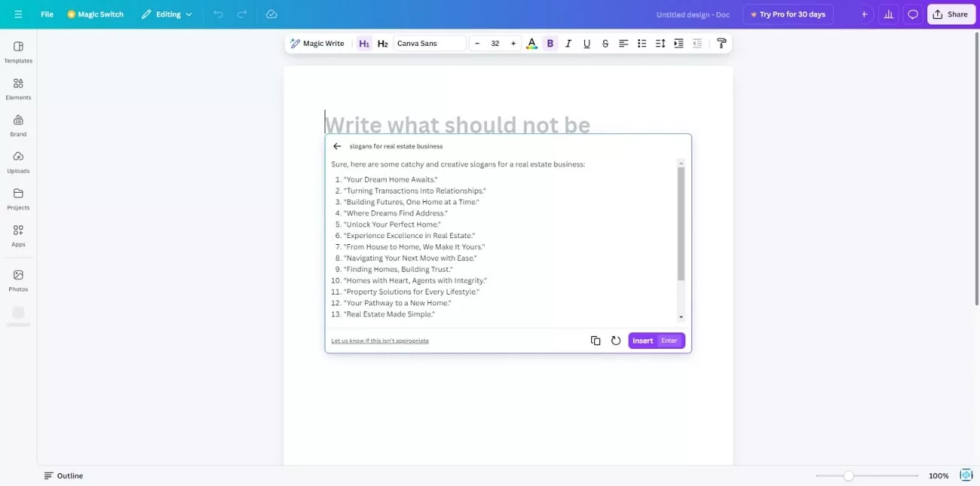
Task: Go back in the Magic Write panel
Action: 337,145
